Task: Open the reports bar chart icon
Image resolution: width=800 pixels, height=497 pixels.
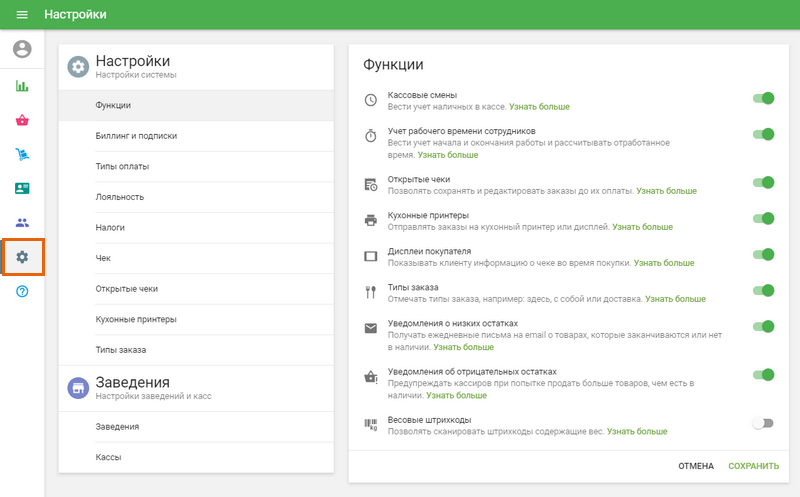Action: [x=22, y=86]
